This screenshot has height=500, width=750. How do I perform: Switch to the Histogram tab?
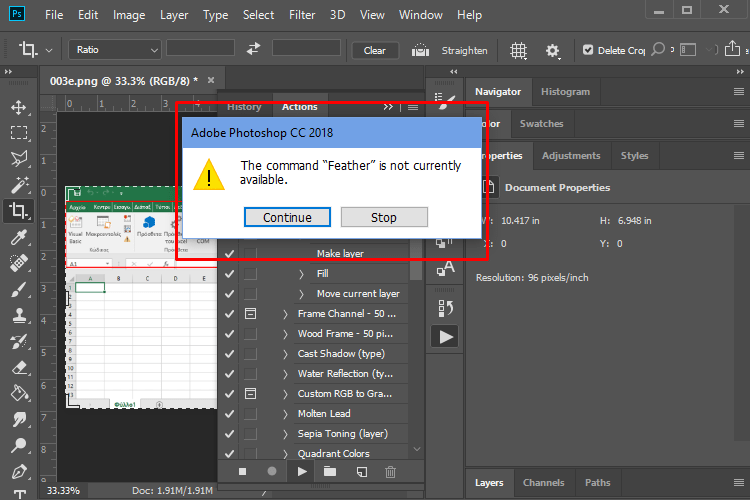565,91
